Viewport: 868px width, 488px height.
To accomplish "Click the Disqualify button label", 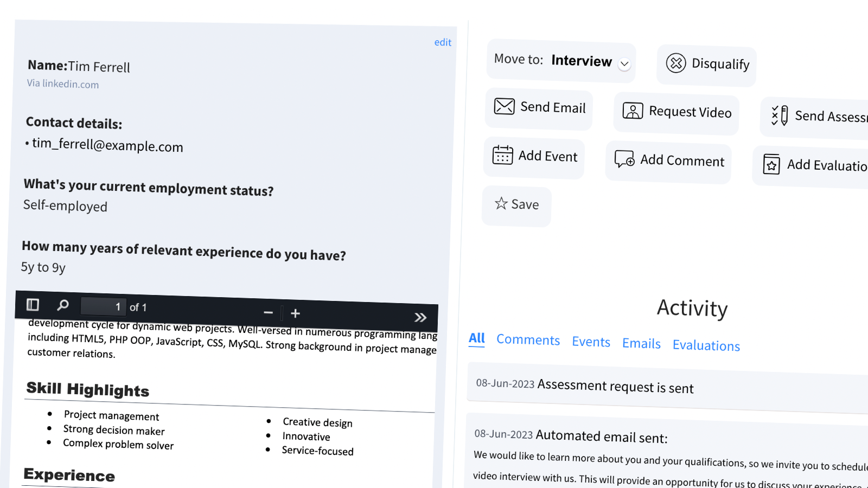I will 720,64.
